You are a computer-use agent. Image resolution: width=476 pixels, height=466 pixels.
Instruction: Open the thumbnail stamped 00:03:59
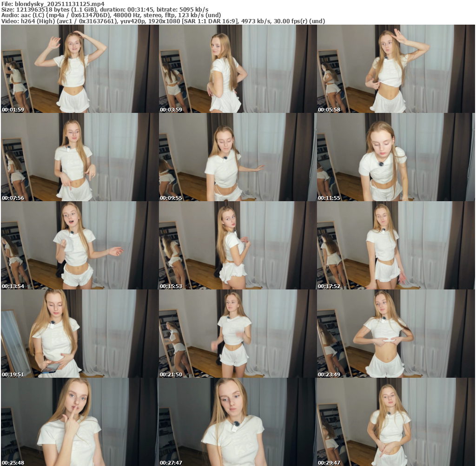pyautogui.click(x=238, y=69)
